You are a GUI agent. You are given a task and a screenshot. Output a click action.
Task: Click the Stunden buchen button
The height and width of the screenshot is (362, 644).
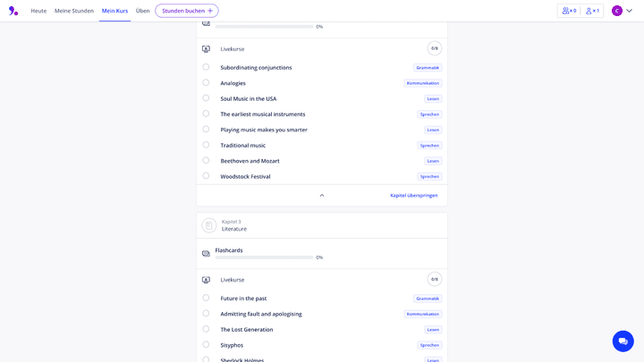click(x=187, y=11)
